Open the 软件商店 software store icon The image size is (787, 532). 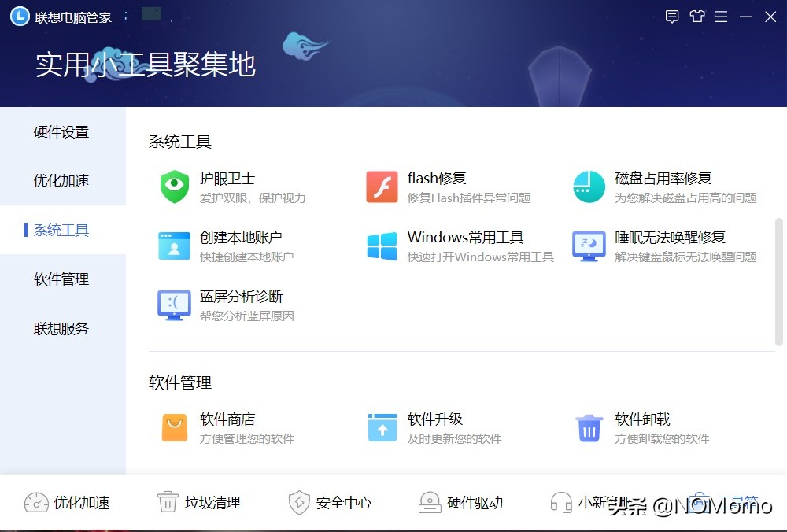click(174, 428)
